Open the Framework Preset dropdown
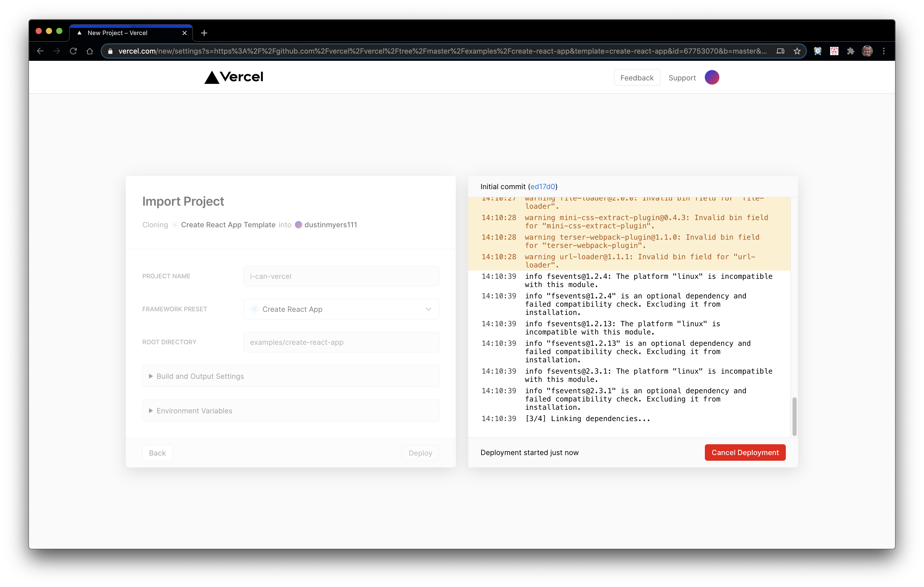This screenshot has height=587, width=924. (341, 309)
